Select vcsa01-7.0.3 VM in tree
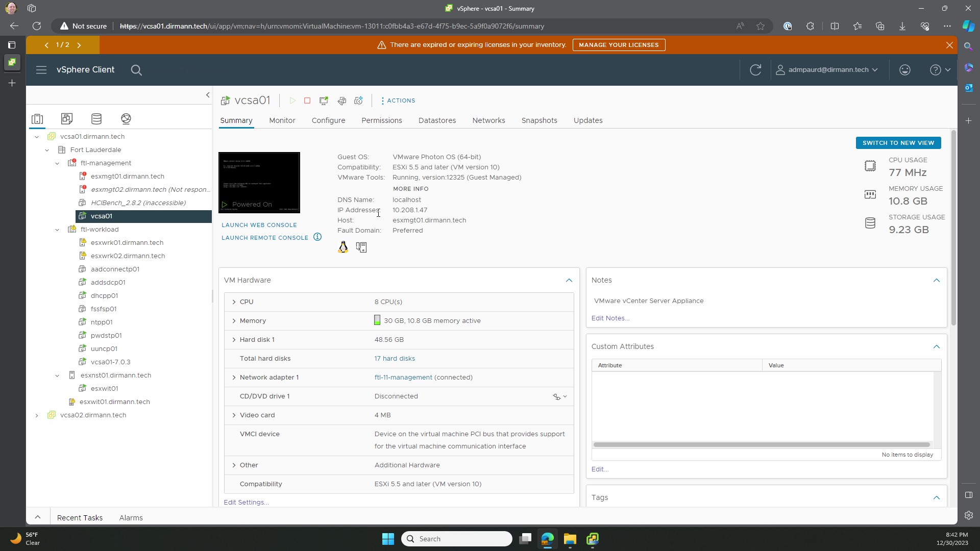980x551 pixels. coord(110,362)
